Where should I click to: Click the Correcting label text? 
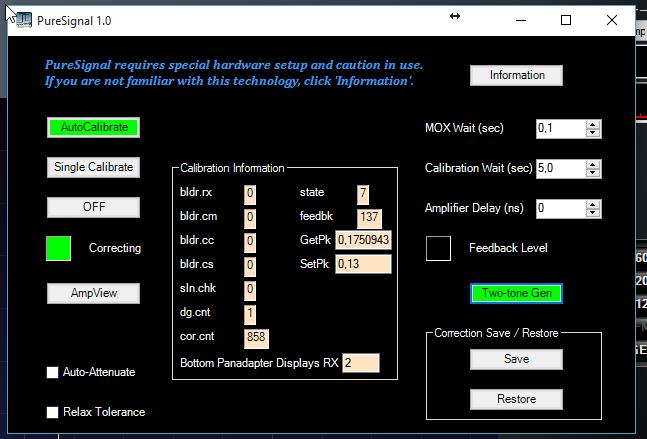(115, 248)
